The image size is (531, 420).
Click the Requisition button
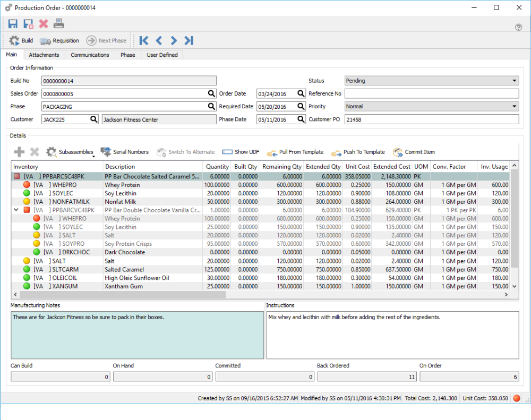point(59,41)
